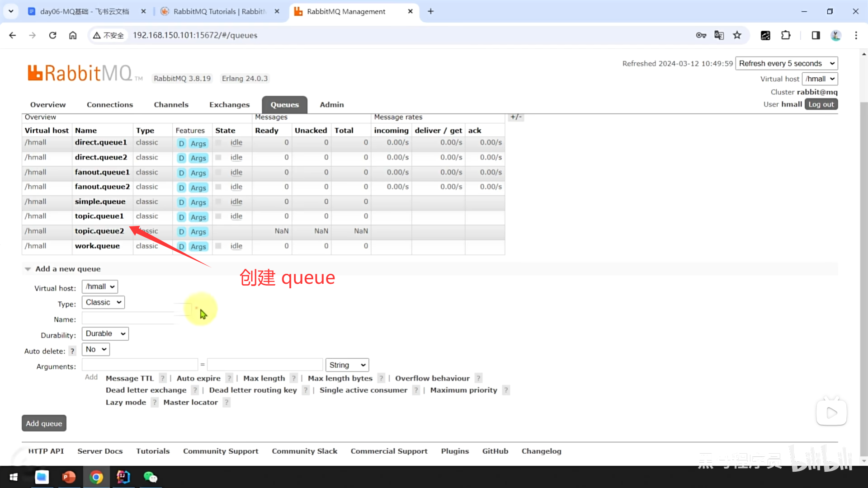Click the translate page icon

tap(719, 35)
